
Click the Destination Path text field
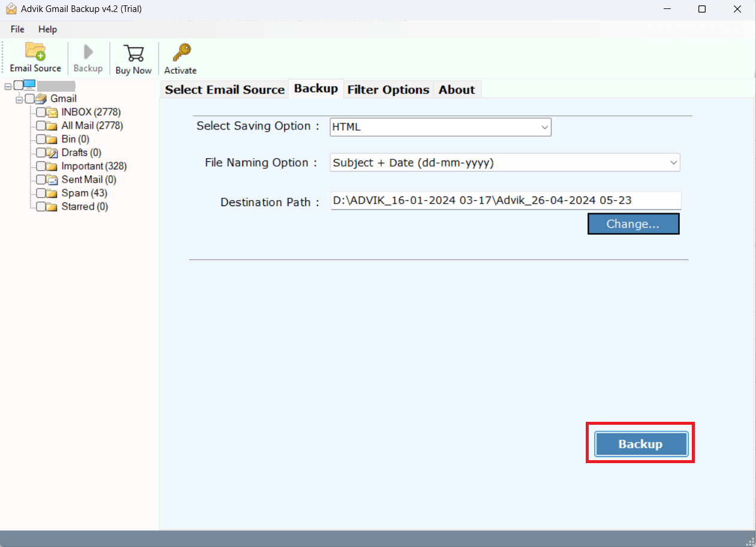point(505,201)
